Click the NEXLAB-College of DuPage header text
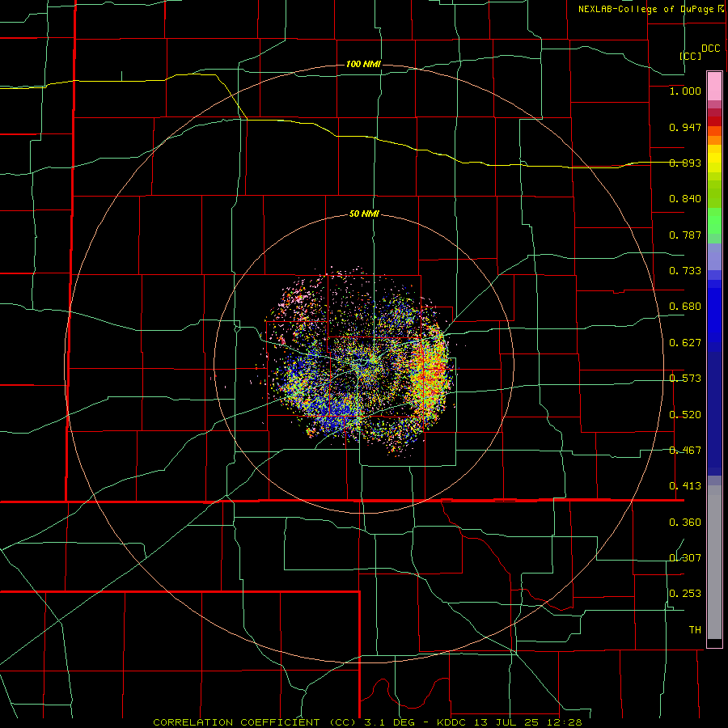This screenshot has height=728, width=728. click(646, 9)
